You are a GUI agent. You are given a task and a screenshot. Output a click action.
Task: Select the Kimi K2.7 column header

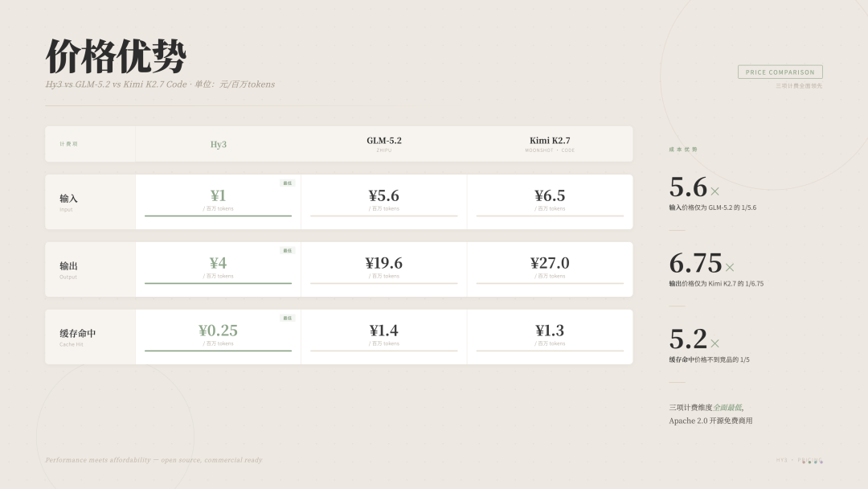coord(550,144)
